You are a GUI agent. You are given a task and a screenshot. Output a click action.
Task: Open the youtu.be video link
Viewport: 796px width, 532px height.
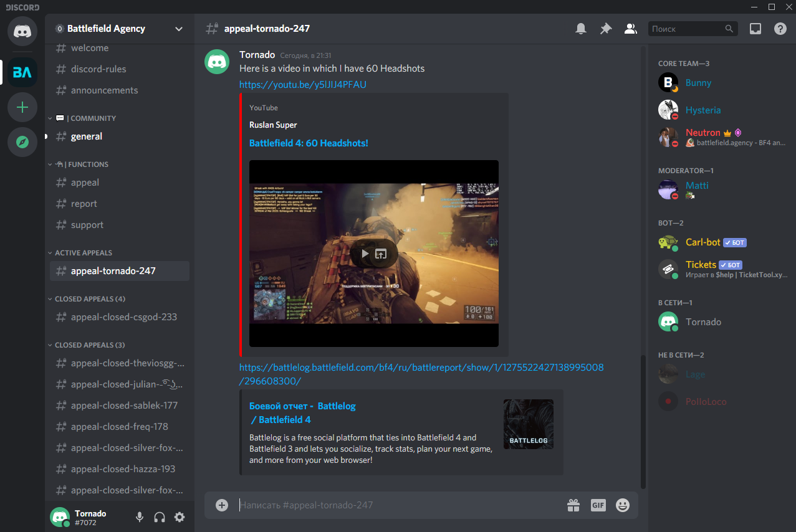click(303, 85)
